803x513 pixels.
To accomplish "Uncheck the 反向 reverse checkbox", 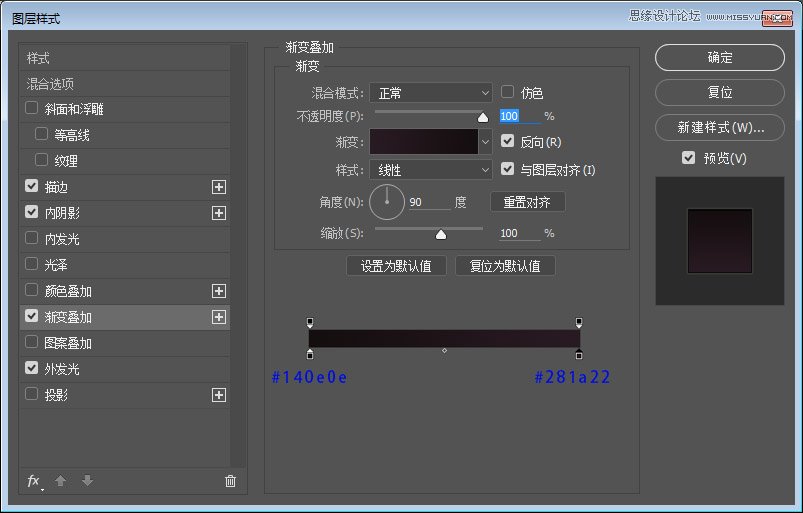I will (x=508, y=142).
